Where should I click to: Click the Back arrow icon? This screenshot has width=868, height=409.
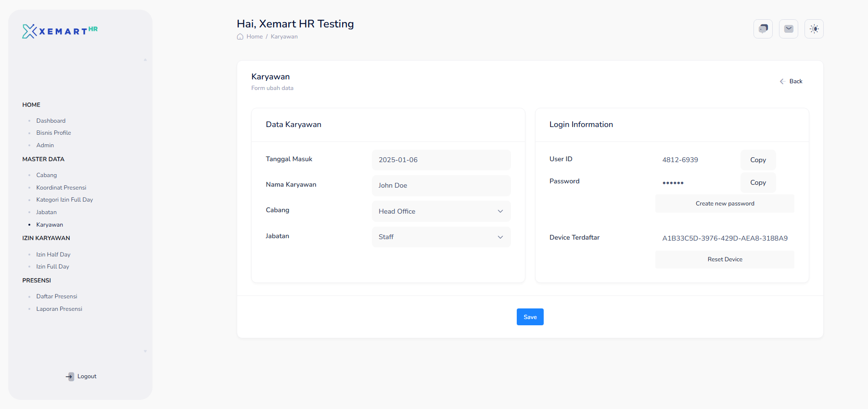coord(782,81)
